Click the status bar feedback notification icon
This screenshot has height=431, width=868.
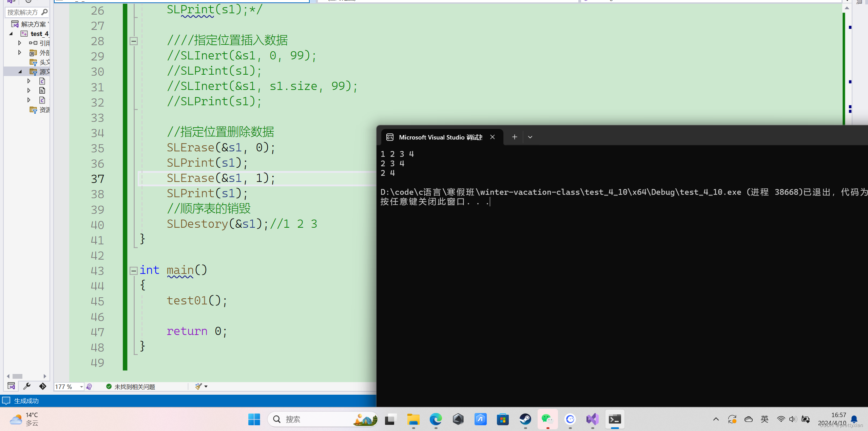6,401
